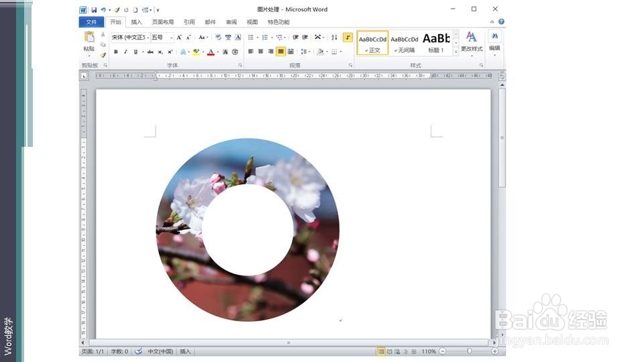644x362 pixels.
Task: Open the font name dropdown 宋体
Action: tap(148, 38)
